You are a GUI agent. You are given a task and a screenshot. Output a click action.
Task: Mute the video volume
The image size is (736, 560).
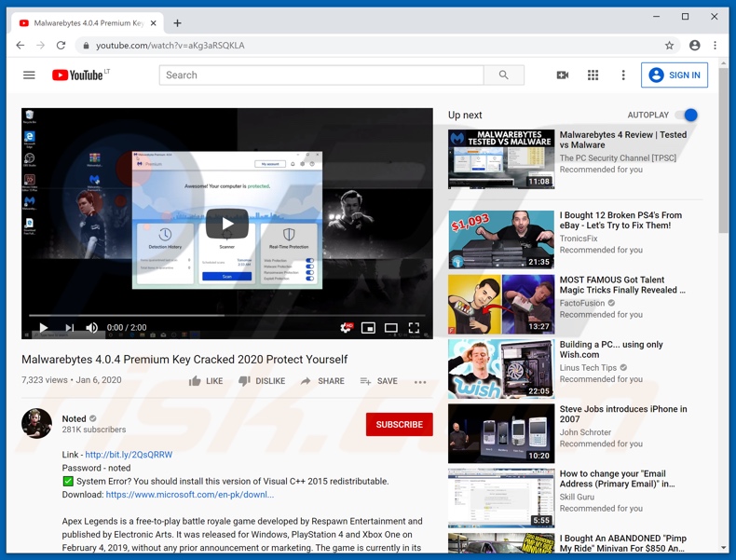click(x=92, y=328)
